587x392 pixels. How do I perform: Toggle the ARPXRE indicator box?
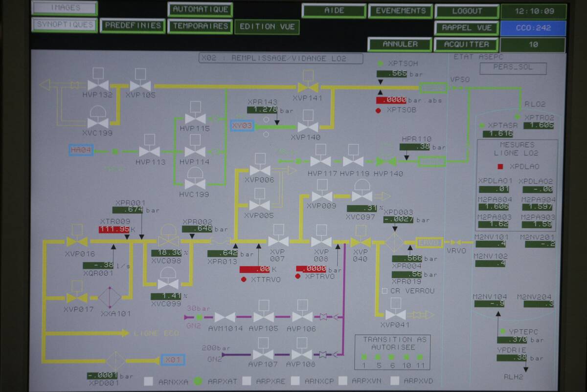pos(247,381)
